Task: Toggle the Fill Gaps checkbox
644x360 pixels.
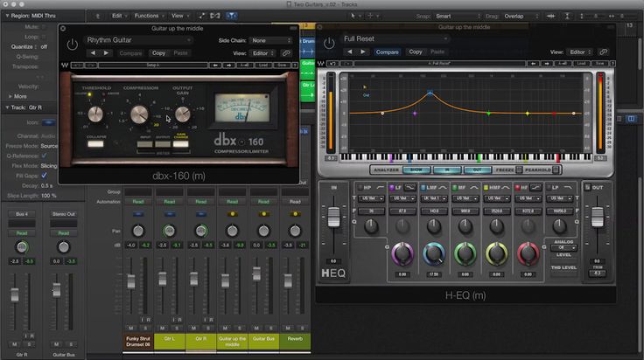Action: (44, 176)
